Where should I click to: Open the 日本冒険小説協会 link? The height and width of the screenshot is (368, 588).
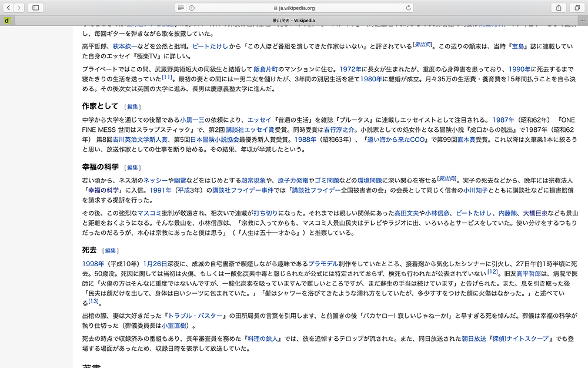coord(215,140)
